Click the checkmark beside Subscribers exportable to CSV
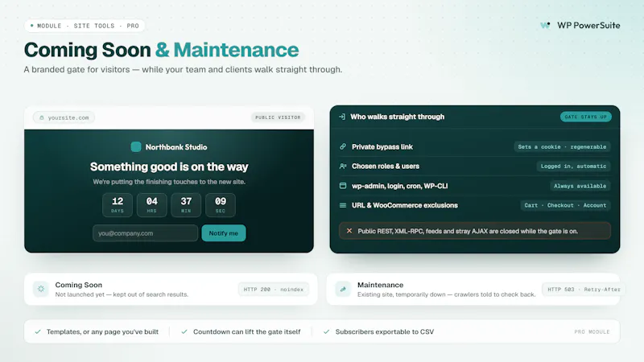 click(327, 331)
